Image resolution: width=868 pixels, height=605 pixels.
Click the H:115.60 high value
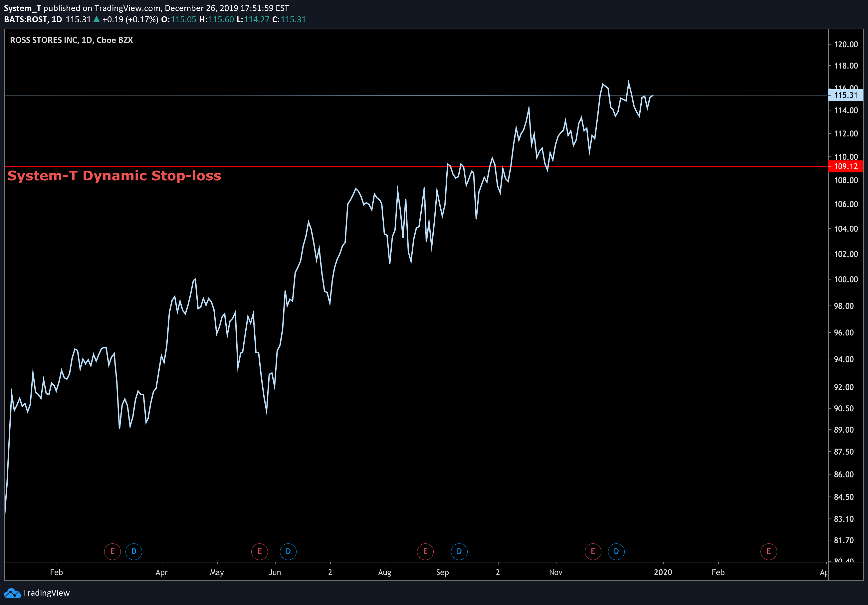click(x=217, y=19)
